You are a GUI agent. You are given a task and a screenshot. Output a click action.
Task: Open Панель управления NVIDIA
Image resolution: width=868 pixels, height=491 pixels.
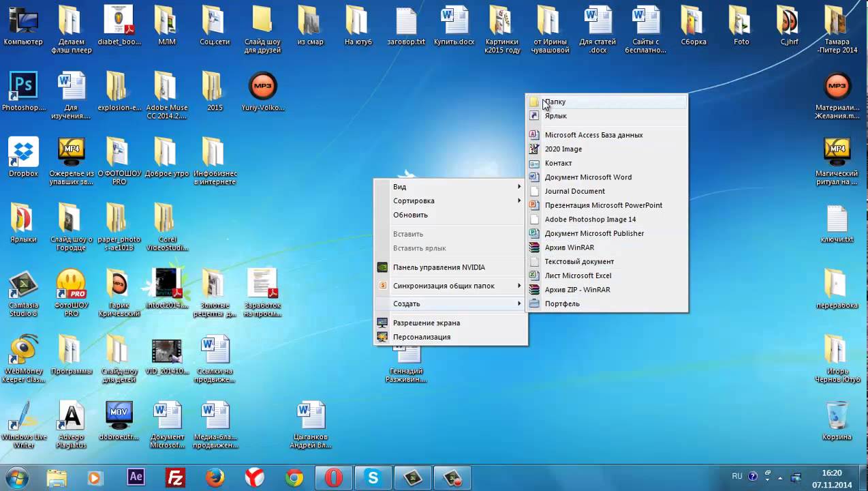click(x=451, y=267)
